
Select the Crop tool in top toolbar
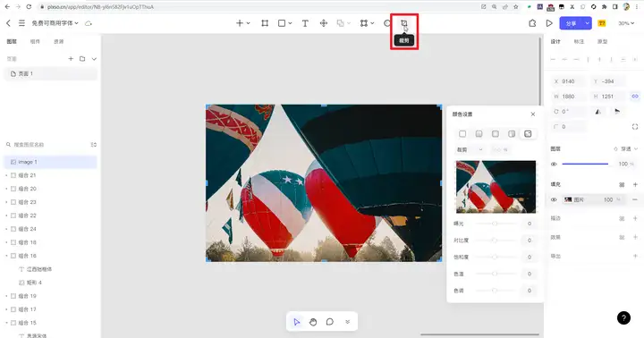[404, 23]
